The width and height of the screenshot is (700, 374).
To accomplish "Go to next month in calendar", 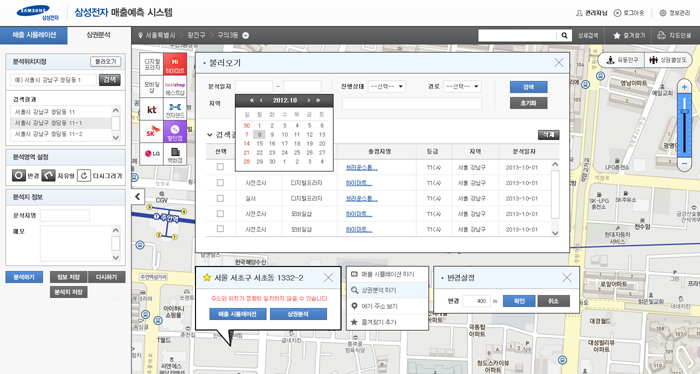I will pyautogui.click(x=308, y=101).
